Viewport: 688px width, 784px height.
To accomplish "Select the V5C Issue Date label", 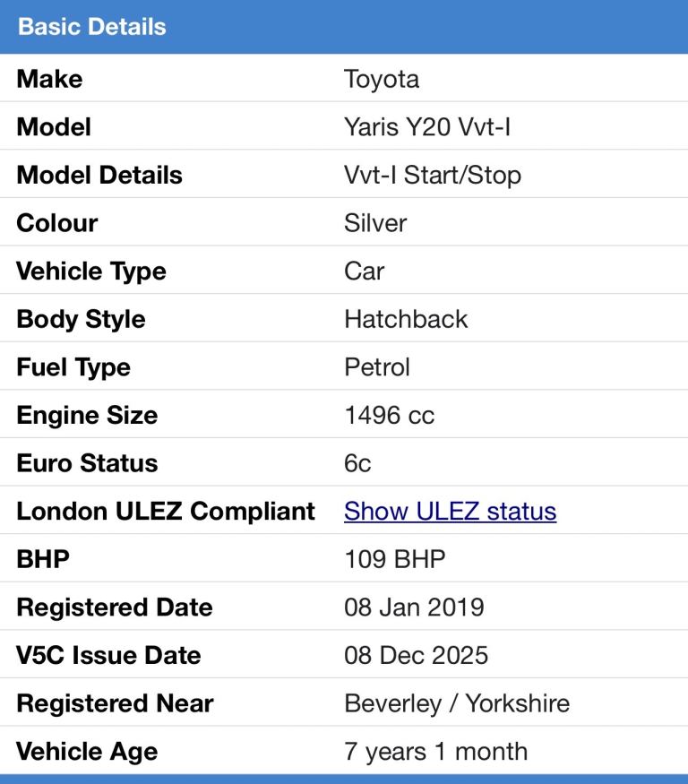I will point(108,655).
